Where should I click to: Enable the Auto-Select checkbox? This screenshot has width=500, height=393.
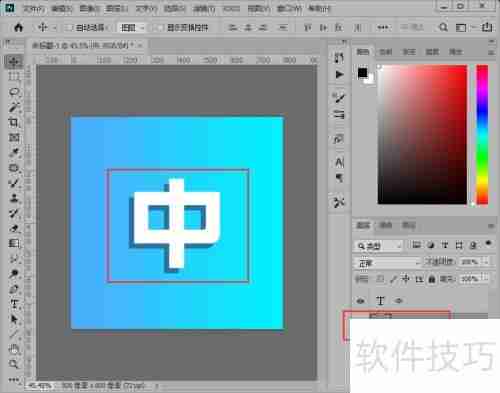(x=69, y=28)
